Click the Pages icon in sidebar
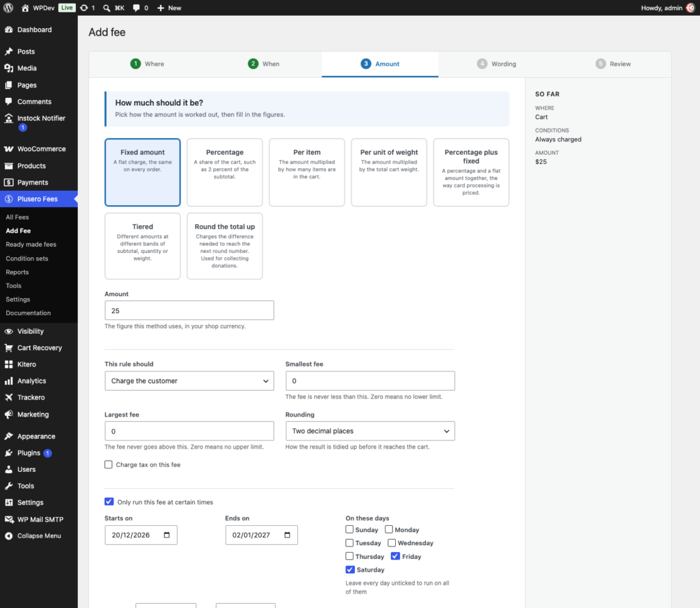This screenshot has height=608, width=700. [x=8, y=85]
